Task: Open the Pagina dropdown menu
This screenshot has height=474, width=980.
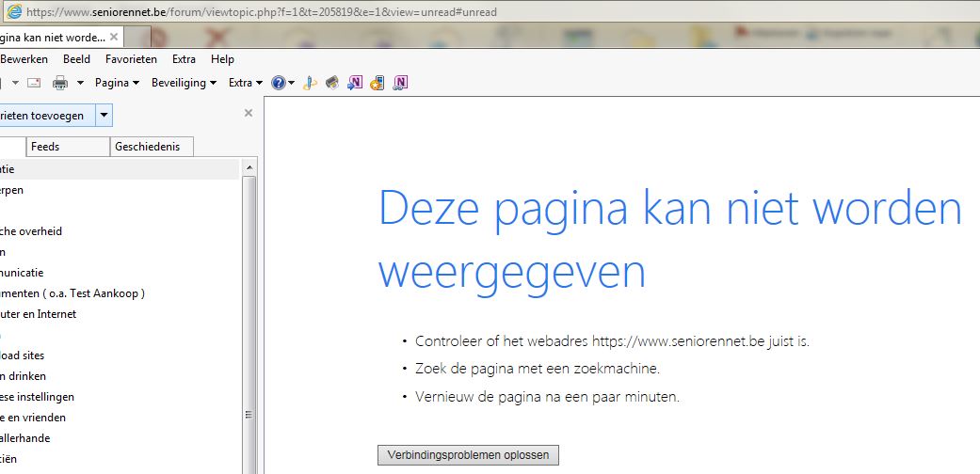Action: tap(117, 83)
